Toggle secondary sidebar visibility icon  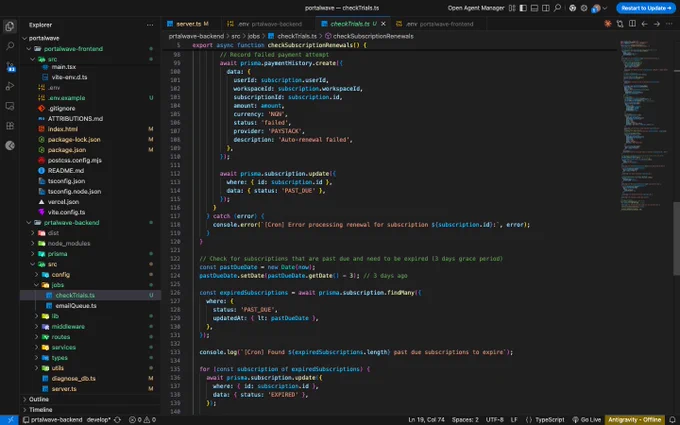[546, 8]
